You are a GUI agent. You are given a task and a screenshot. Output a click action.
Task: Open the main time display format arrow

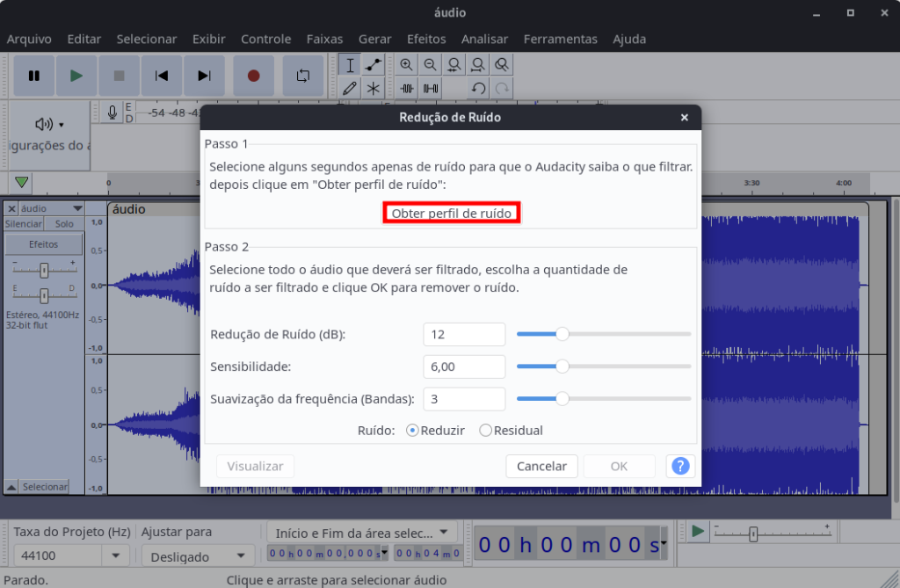tap(664, 542)
